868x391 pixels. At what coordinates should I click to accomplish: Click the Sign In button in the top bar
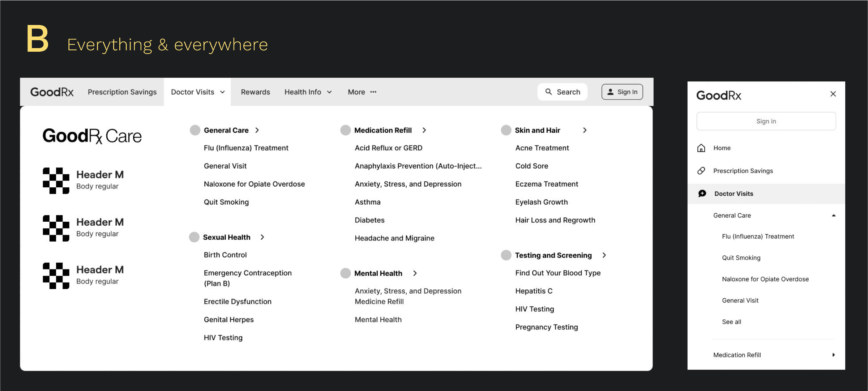pos(622,92)
